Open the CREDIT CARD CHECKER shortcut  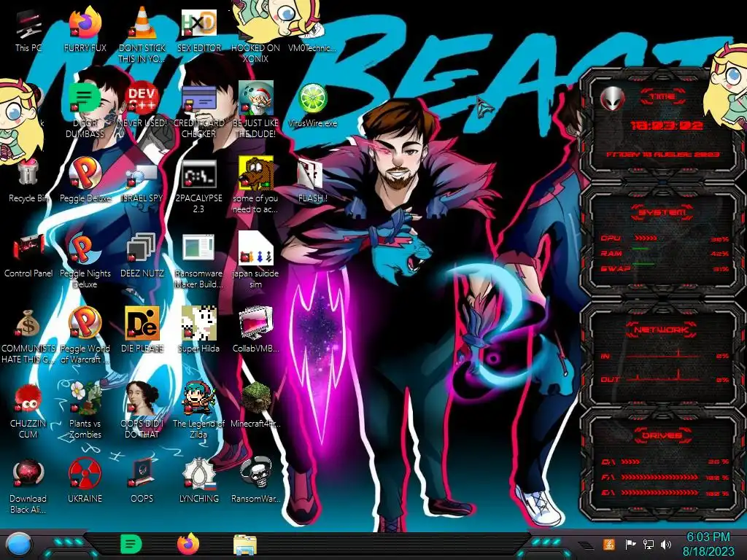(198, 111)
